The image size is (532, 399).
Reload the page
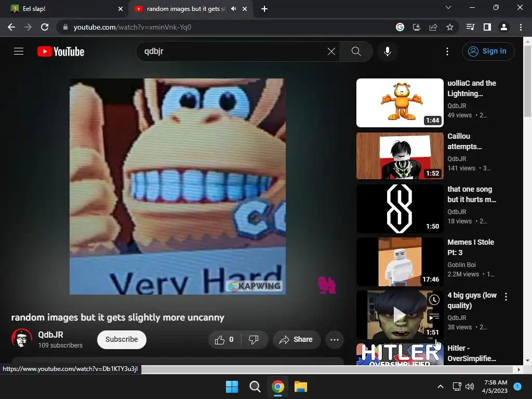pyautogui.click(x=45, y=27)
